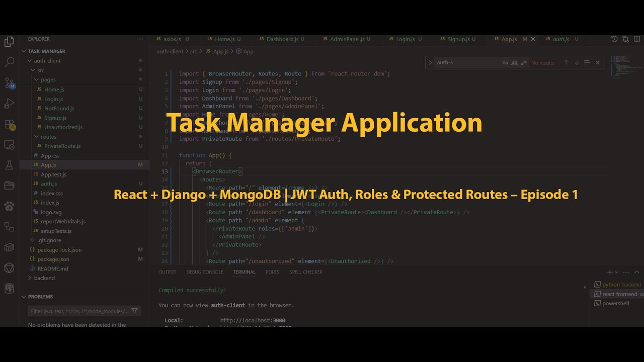644x362 pixels.
Task: Click the src breadcrumb segment
Action: tap(194, 51)
